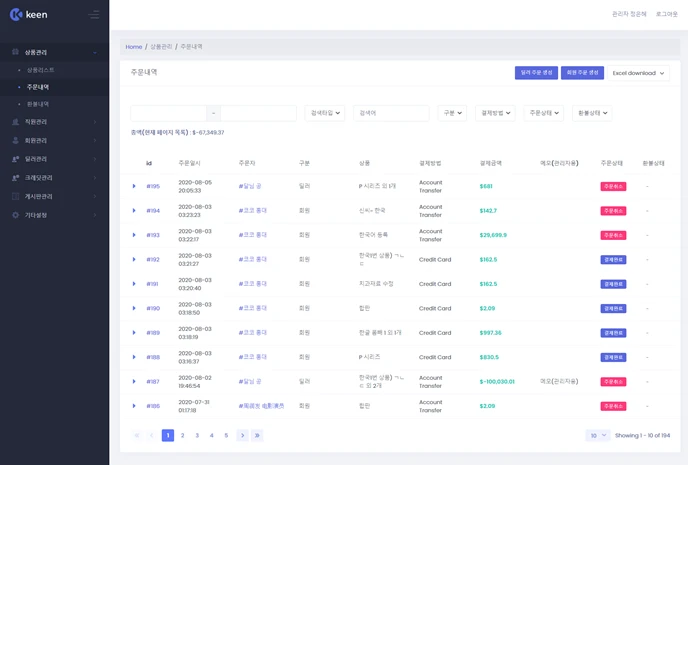The image size is (688, 665).
Task: Click the 결제금액 column header
Action: (x=491, y=163)
